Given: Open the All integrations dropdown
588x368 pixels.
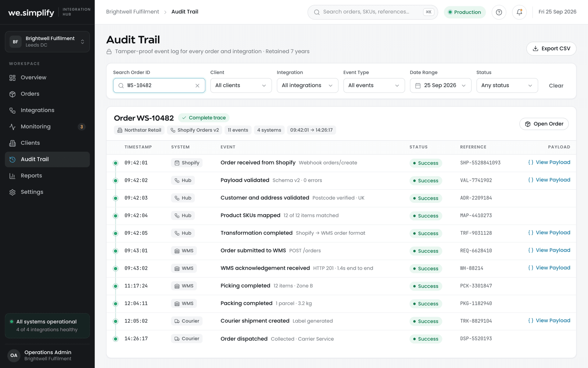Looking at the screenshot, I should tap(308, 85).
